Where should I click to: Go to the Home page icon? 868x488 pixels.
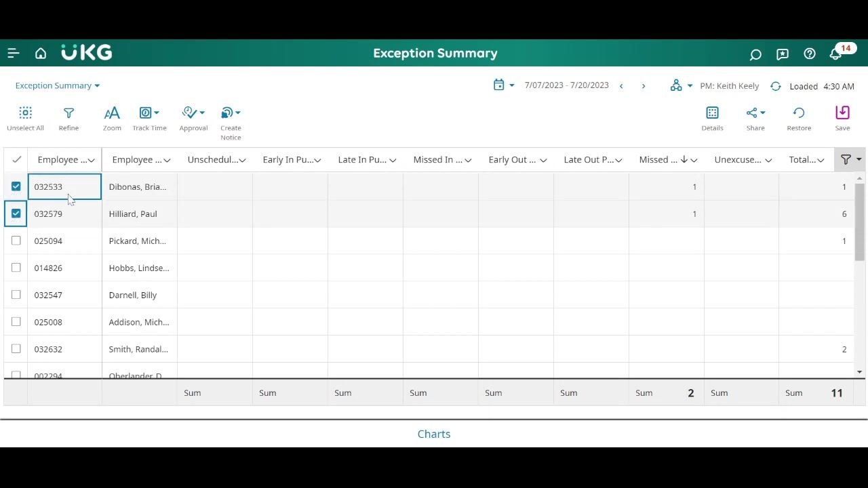pyautogui.click(x=41, y=54)
